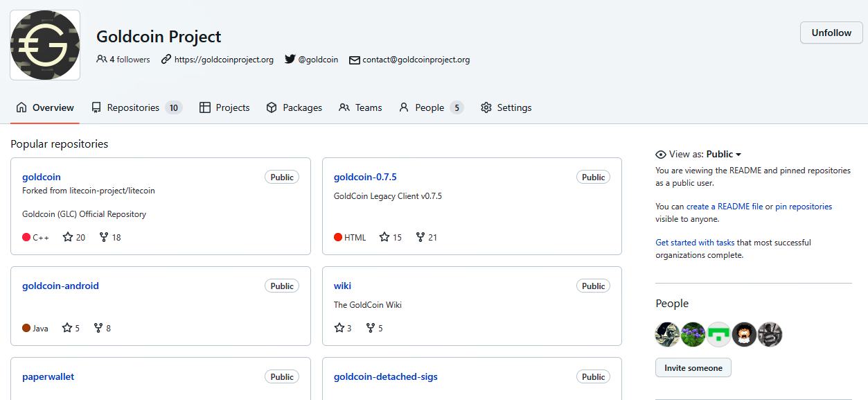Open the wiki repository link
The height and width of the screenshot is (400, 868).
[x=342, y=286]
